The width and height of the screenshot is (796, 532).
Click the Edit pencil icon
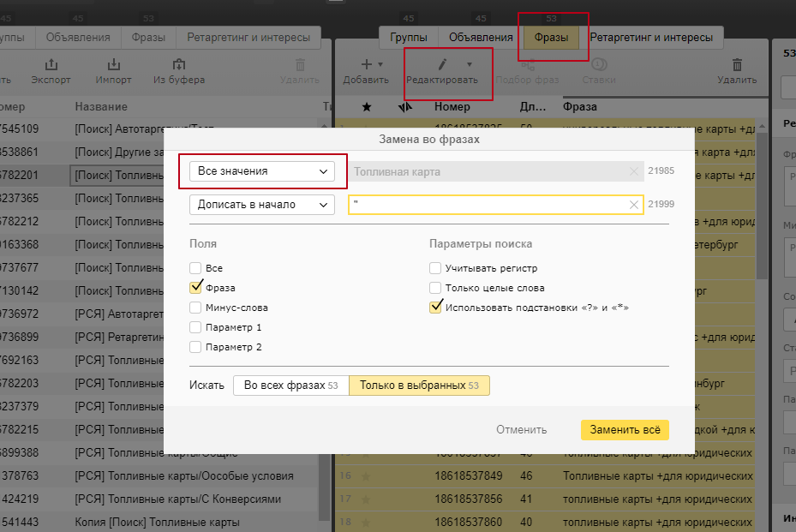click(443, 65)
